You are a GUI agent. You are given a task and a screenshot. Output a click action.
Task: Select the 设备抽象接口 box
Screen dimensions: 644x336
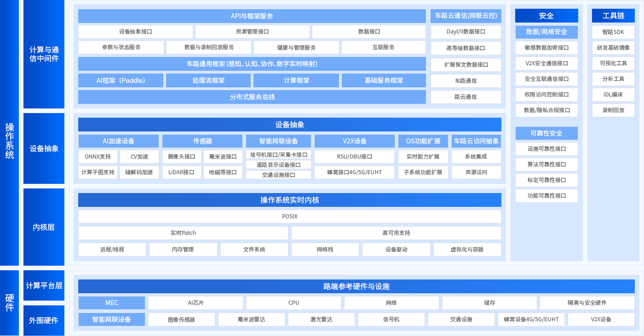click(136, 32)
